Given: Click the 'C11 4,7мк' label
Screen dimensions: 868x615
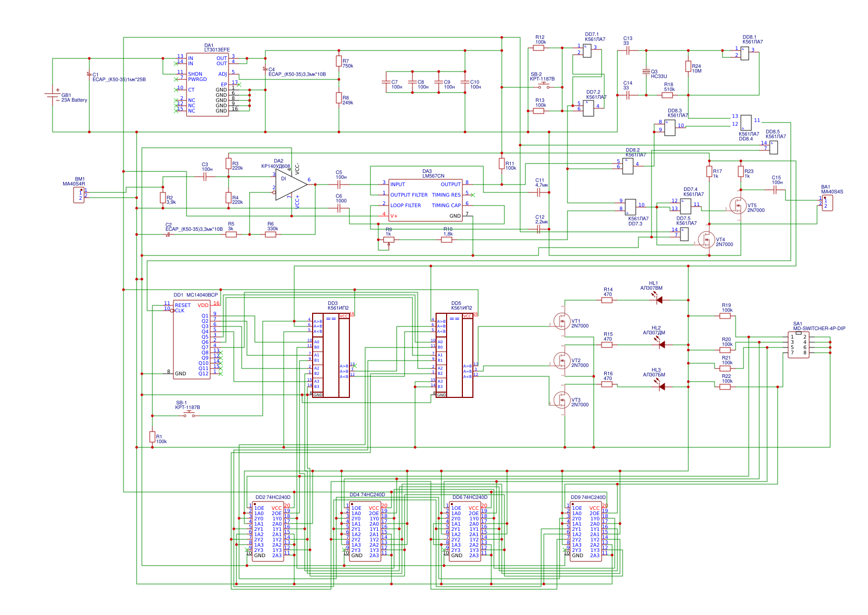Looking at the screenshot, I should pyautogui.click(x=542, y=183).
